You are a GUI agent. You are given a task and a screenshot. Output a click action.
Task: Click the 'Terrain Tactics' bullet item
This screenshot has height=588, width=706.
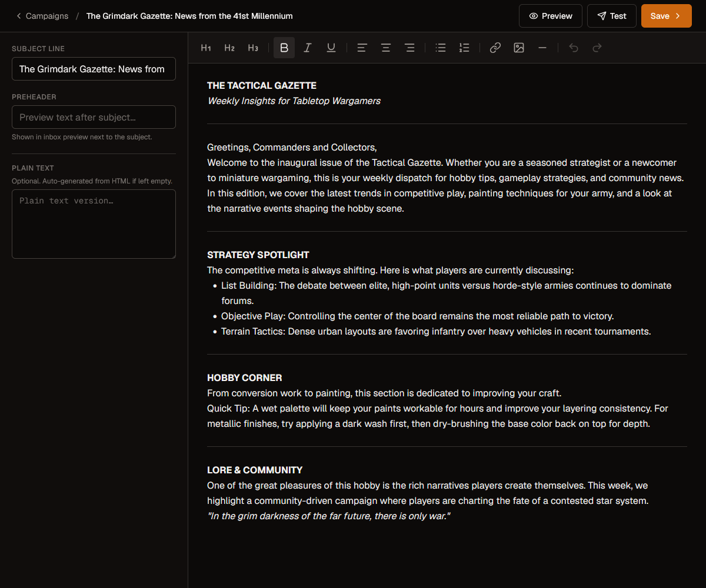click(x=436, y=332)
